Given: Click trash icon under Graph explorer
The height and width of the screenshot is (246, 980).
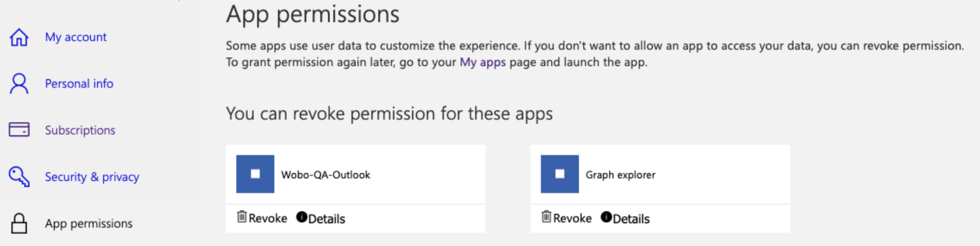Looking at the screenshot, I should [x=546, y=217].
